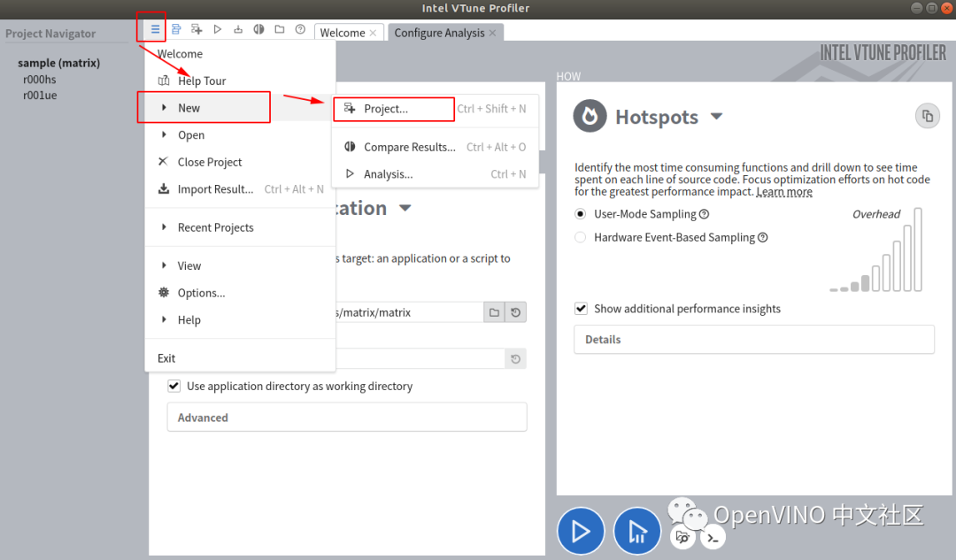Open the Hotspots analysis type dropdown
956x560 pixels.
tap(716, 117)
